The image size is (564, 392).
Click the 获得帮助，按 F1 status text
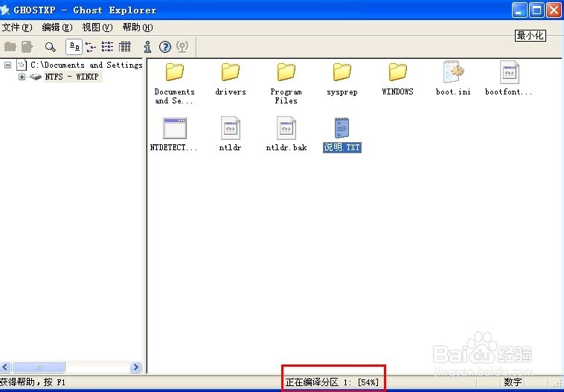pos(33,382)
